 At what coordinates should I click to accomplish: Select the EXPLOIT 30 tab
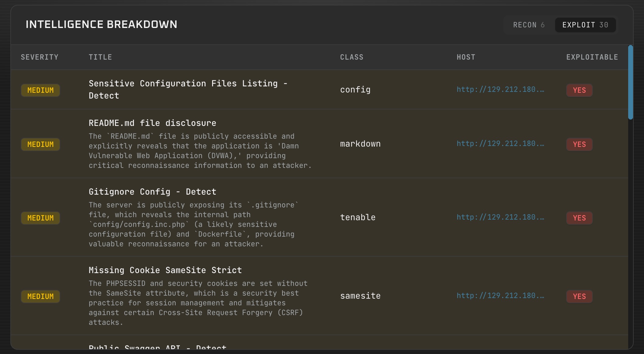(x=585, y=25)
